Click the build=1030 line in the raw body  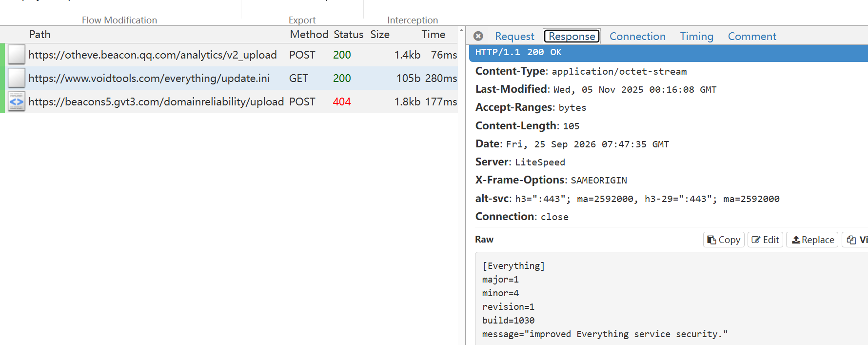508,321
